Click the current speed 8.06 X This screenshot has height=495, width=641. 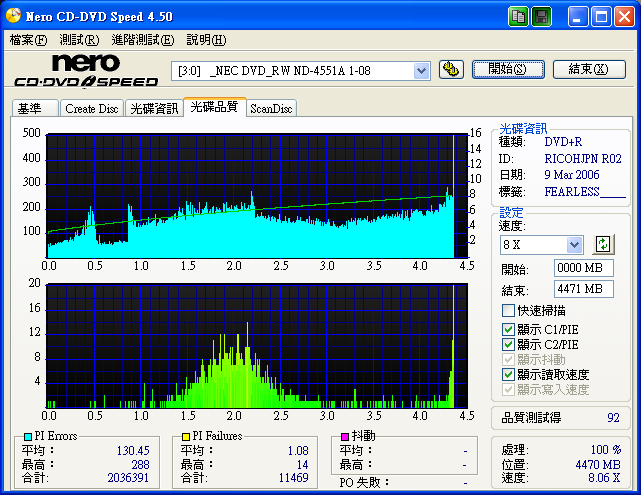point(604,478)
